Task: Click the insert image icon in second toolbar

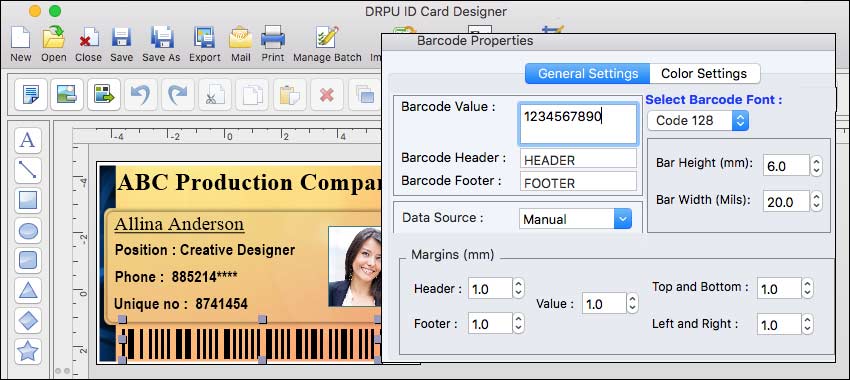Action: (x=67, y=95)
